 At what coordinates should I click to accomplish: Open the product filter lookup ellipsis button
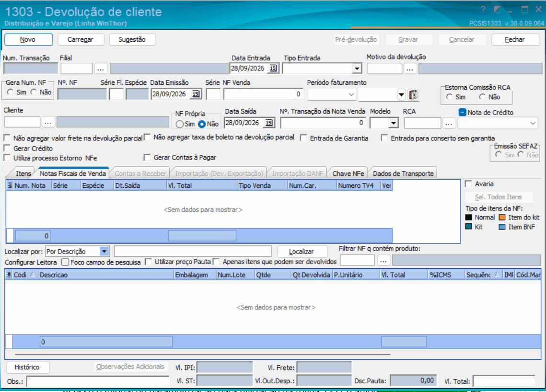383,260
